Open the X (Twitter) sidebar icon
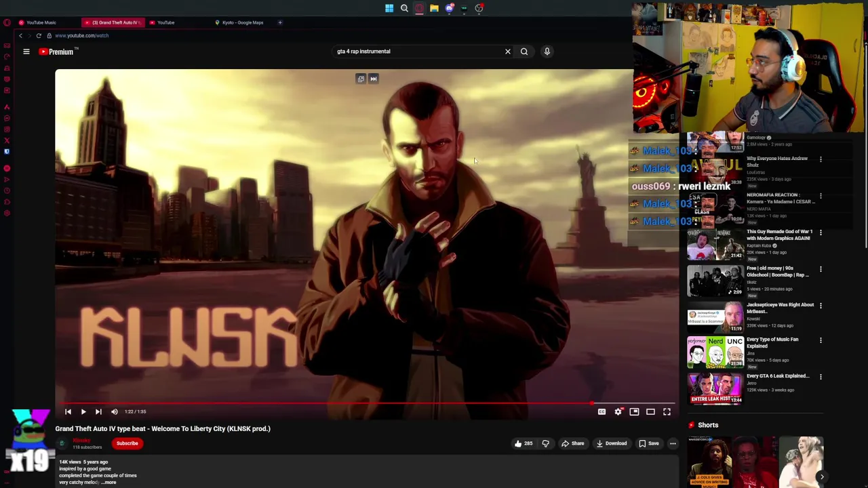The width and height of the screenshot is (868, 488). [7, 140]
